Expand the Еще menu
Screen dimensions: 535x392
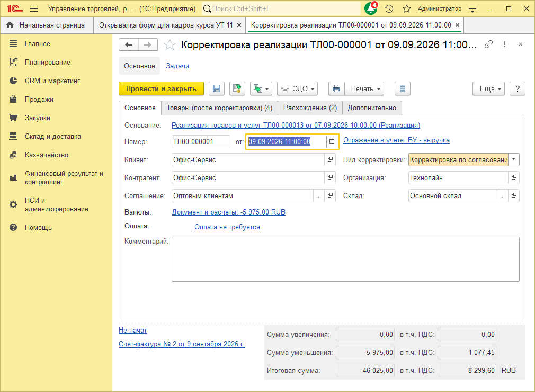(488, 88)
